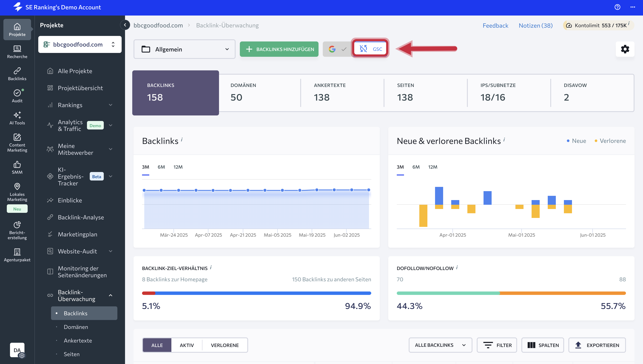This screenshot has width=643, height=364.
Task: Open the ALLE BACKLINKS dropdown
Action: (440, 345)
